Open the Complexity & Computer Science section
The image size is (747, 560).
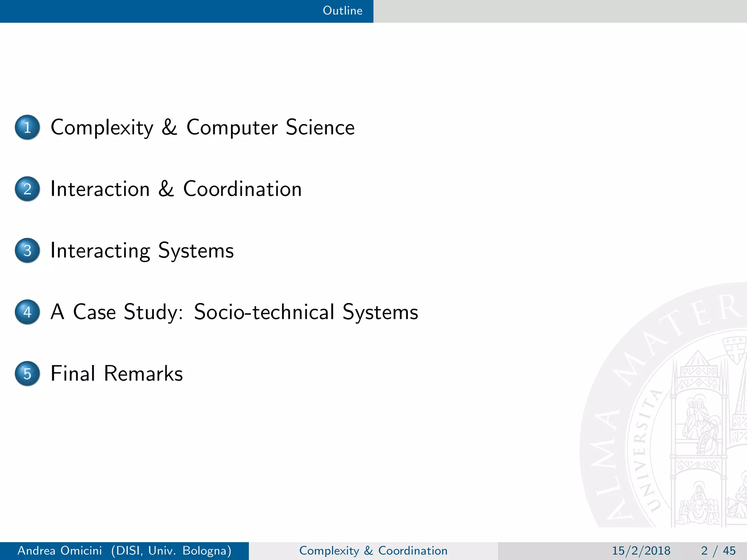[x=202, y=127]
